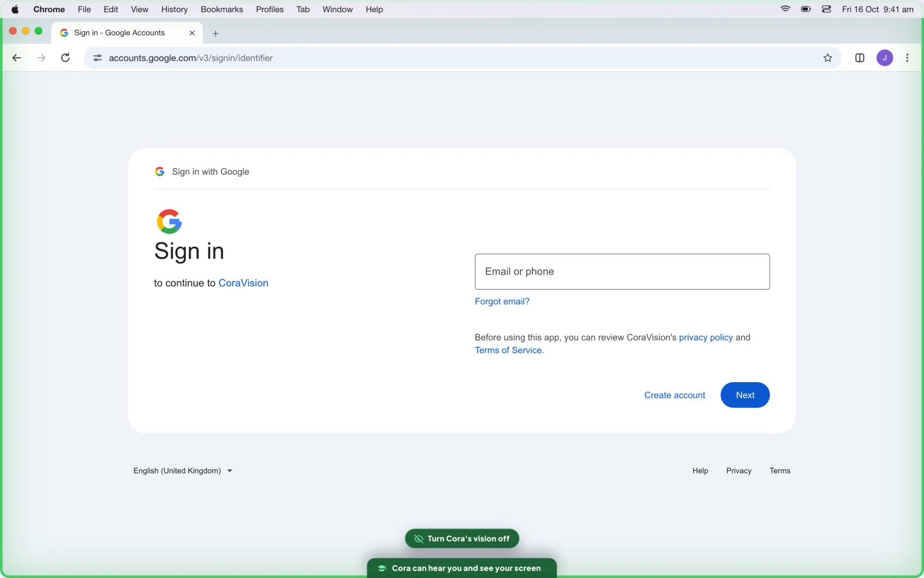This screenshot has width=924, height=578.
Task: Click the battery status icon
Action: coord(806,9)
